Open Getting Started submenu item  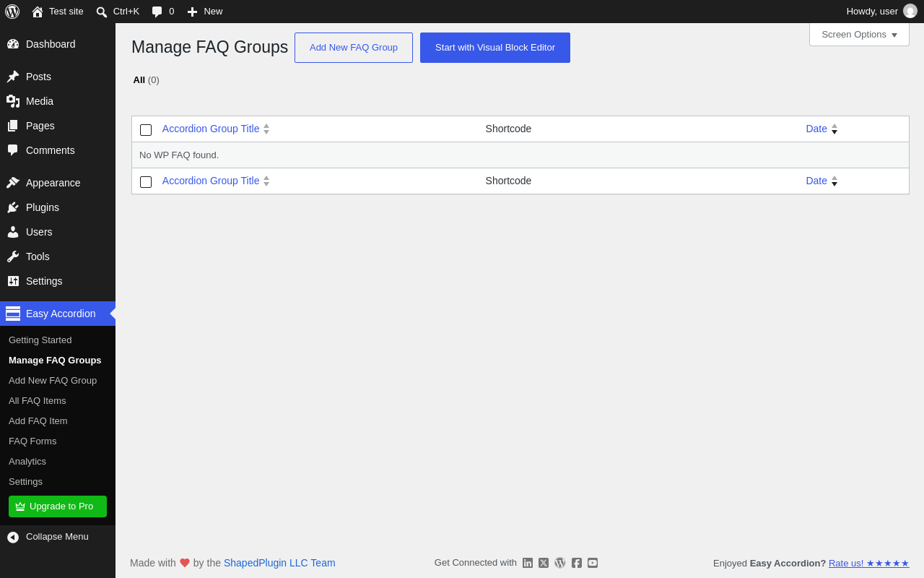click(x=40, y=340)
